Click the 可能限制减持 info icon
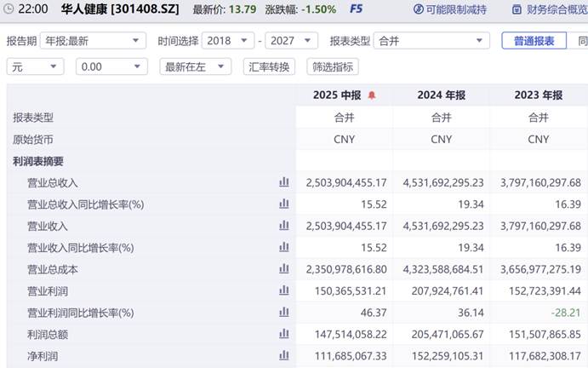The height and width of the screenshot is (368, 588). pyautogui.click(x=419, y=9)
